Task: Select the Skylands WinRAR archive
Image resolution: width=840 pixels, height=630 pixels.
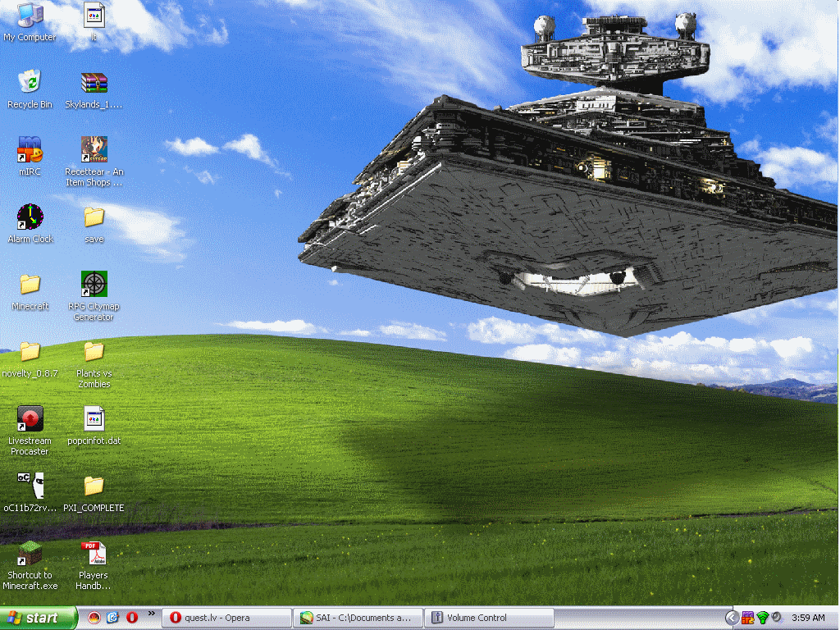Action: coord(94,82)
